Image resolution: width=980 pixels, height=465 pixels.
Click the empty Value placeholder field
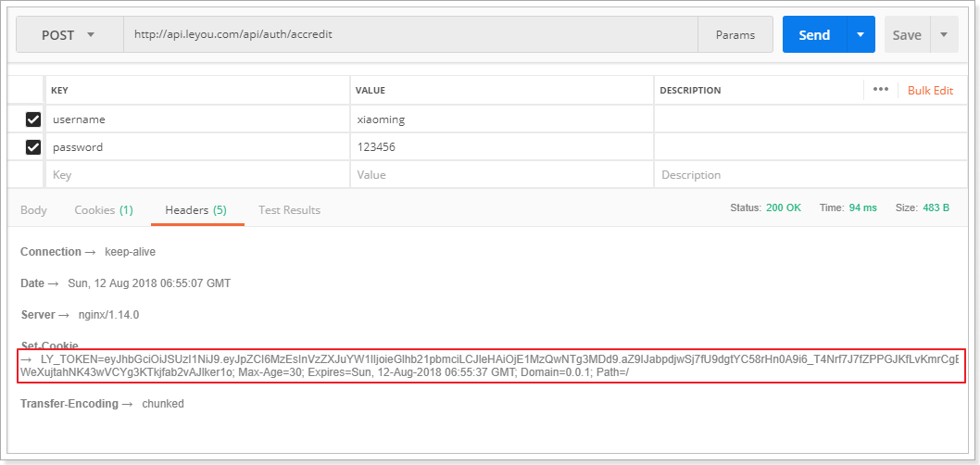502,175
